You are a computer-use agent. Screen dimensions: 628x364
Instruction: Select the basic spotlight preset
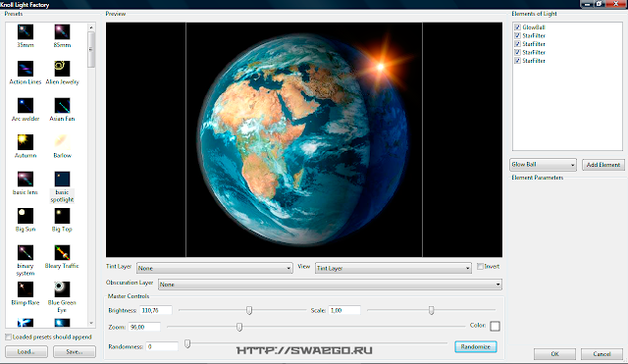point(62,179)
